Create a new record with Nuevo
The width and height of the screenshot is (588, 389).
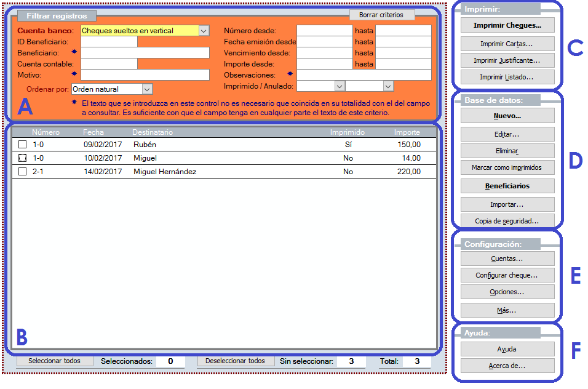[x=507, y=116]
